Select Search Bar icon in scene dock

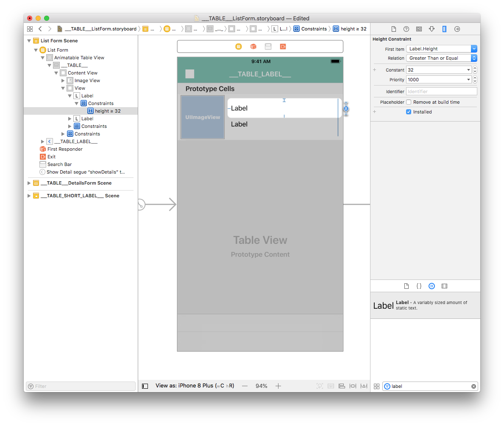pyautogui.click(x=268, y=47)
